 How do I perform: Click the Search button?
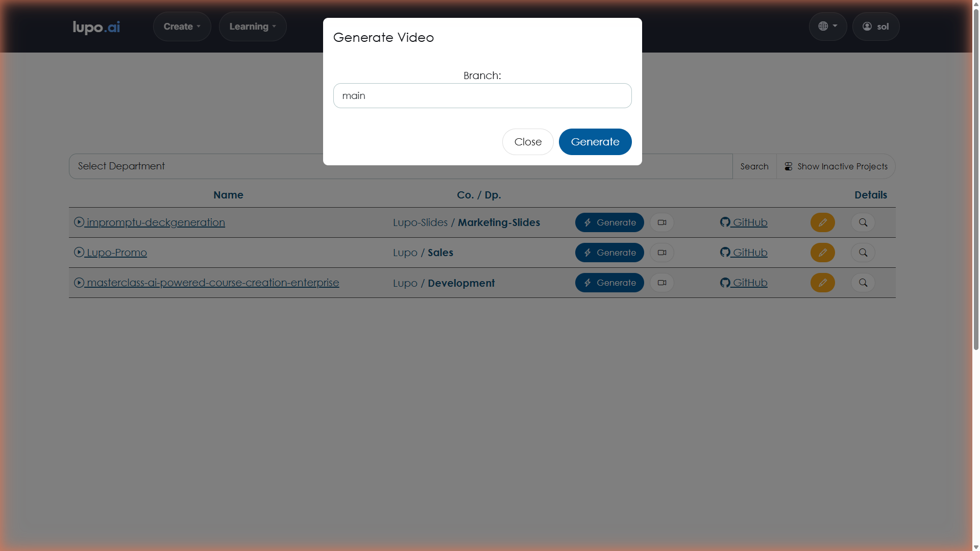pyautogui.click(x=754, y=166)
